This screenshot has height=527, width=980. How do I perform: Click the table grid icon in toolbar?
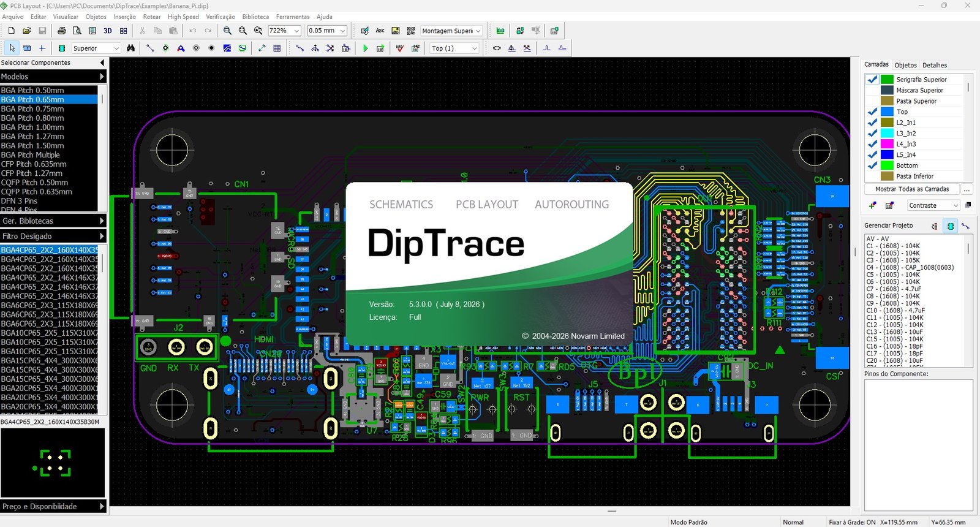click(x=277, y=48)
